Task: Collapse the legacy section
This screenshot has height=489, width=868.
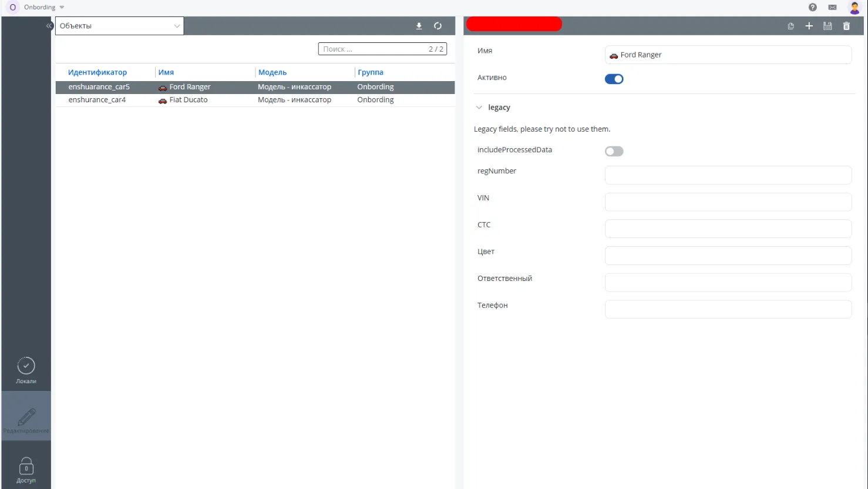Action: [x=479, y=108]
